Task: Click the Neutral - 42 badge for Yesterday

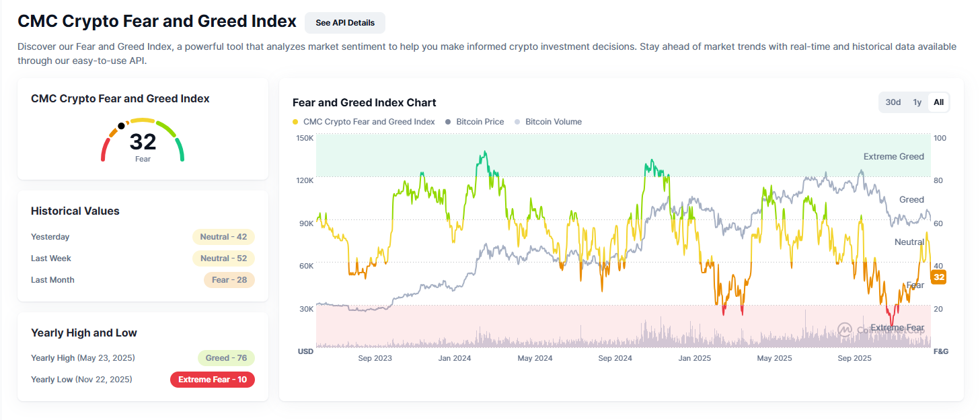Action: [224, 236]
